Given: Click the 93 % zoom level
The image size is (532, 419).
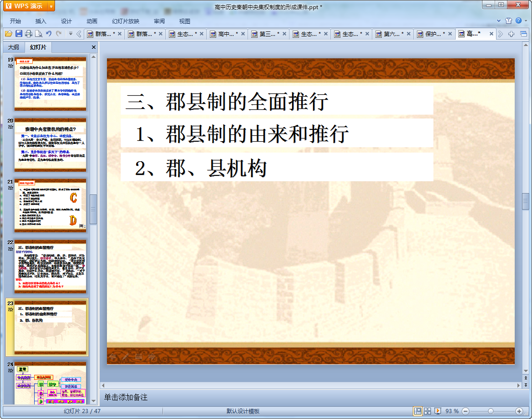Looking at the screenshot, I should tap(451, 411).
